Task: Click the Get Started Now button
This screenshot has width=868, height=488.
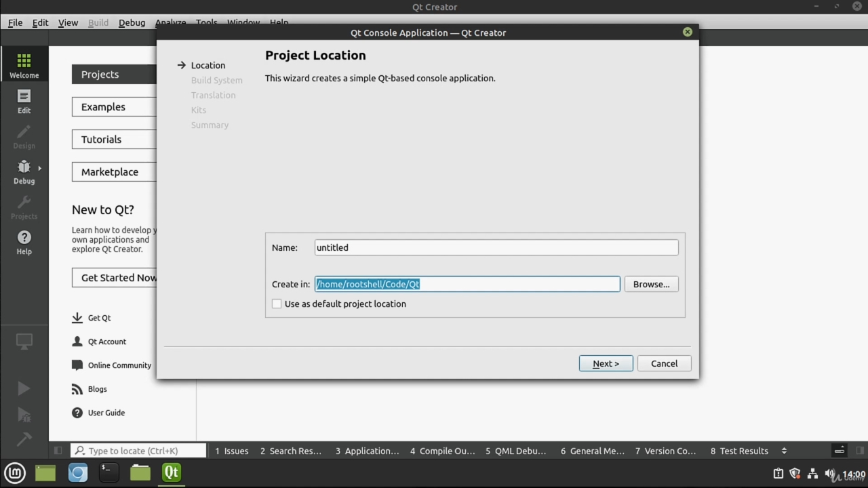Action: click(x=114, y=278)
